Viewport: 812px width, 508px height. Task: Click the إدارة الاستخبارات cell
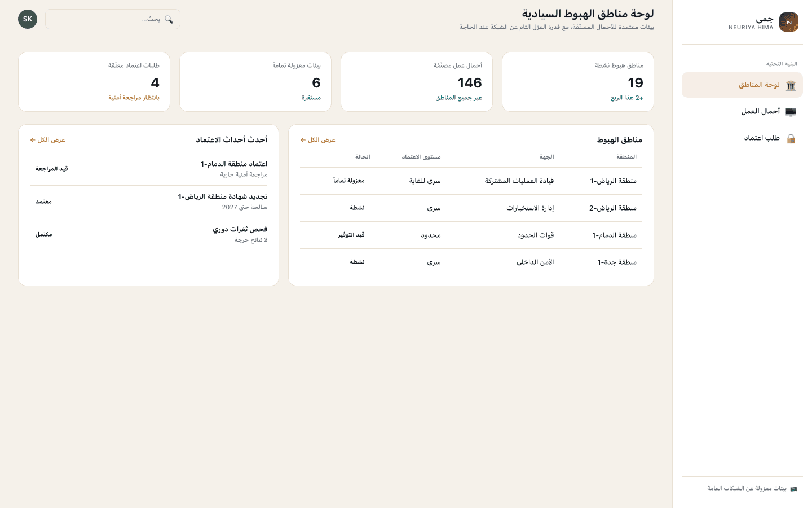point(530,208)
